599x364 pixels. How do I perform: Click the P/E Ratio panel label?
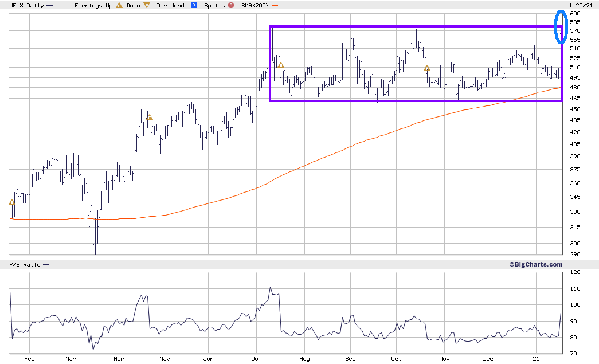pyautogui.click(x=25, y=265)
